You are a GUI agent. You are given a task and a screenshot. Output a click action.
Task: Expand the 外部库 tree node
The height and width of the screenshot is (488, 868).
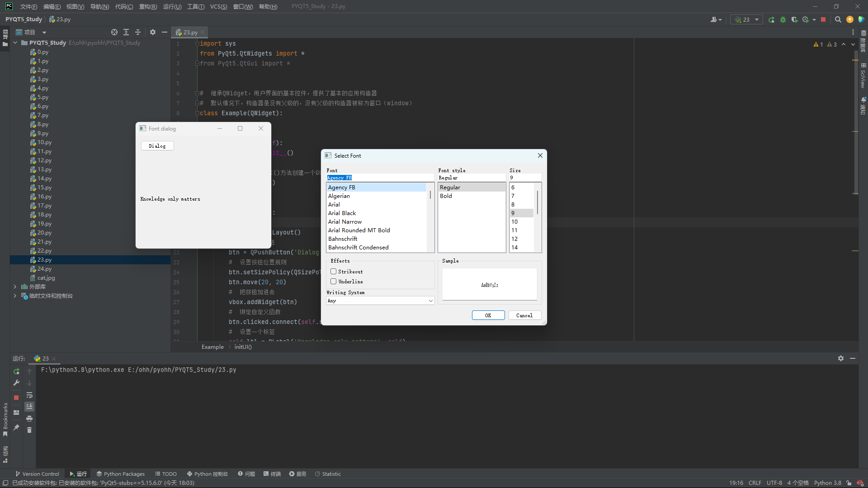[15, 287]
